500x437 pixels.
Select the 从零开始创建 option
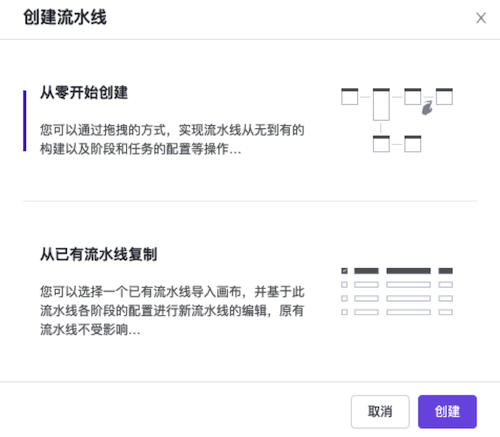(x=250, y=120)
